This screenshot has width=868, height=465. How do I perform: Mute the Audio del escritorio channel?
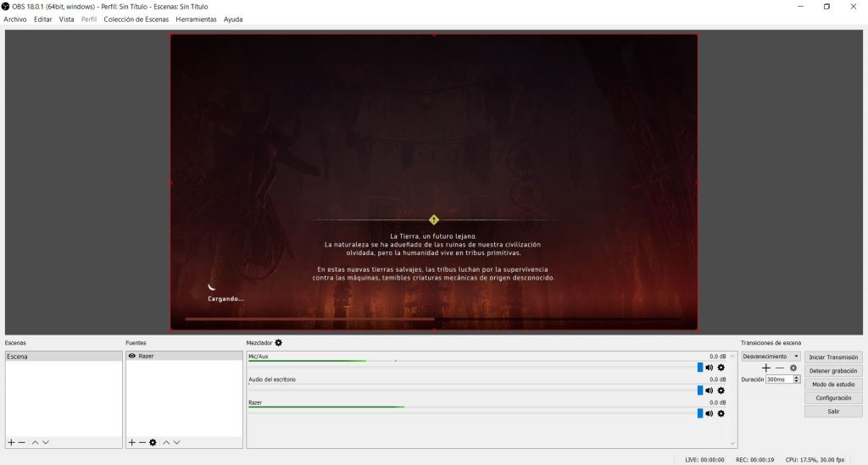click(x=709, y=390)
